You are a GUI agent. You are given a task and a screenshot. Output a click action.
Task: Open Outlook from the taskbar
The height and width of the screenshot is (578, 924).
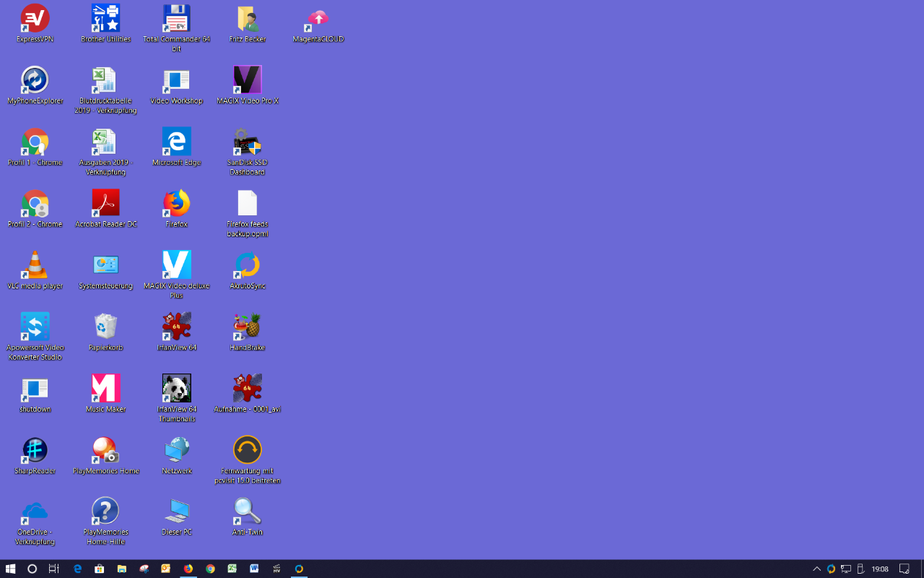(166, 569)
